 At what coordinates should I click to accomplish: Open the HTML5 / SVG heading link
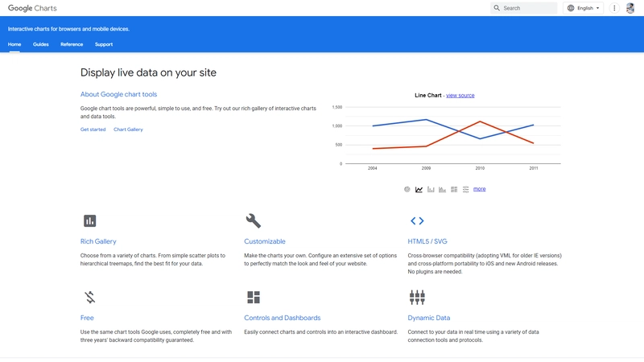pos(427,241)
